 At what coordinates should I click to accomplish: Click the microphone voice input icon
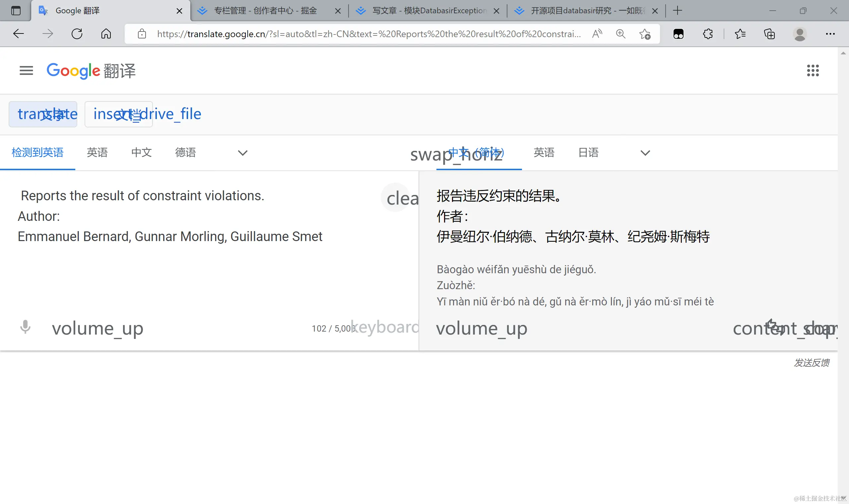click(25, 327)
